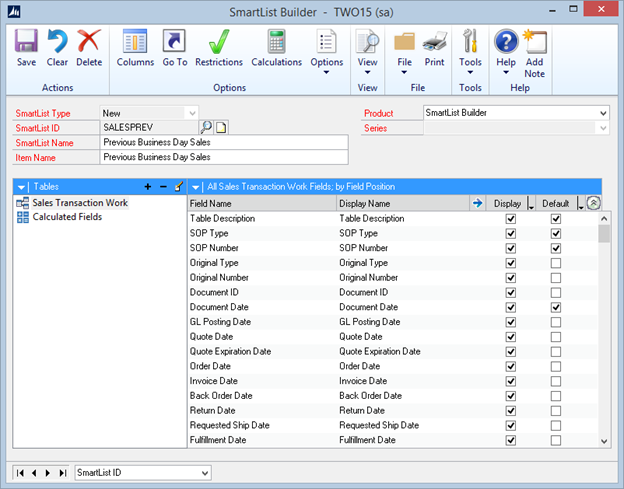Remove a table with the minus icon
Image resolution: width=624 pixels, height=489 pixels.
163,187
